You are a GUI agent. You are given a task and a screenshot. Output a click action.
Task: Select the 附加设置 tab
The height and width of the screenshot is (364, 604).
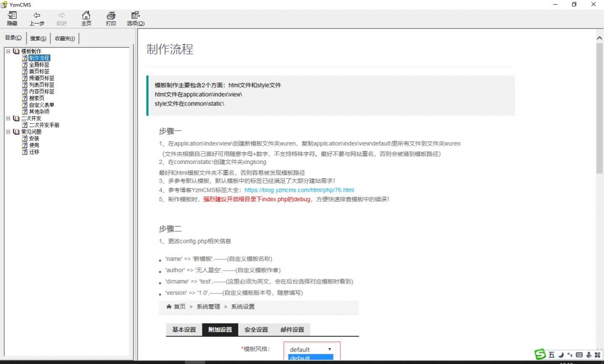point(221,330)
